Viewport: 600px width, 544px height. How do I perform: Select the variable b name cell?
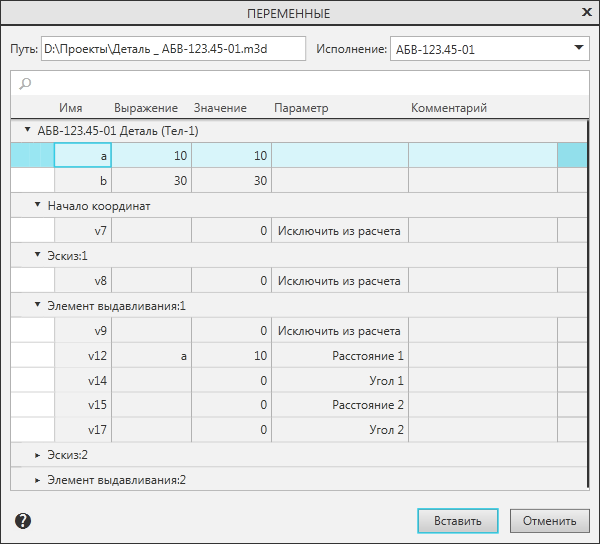83,181
